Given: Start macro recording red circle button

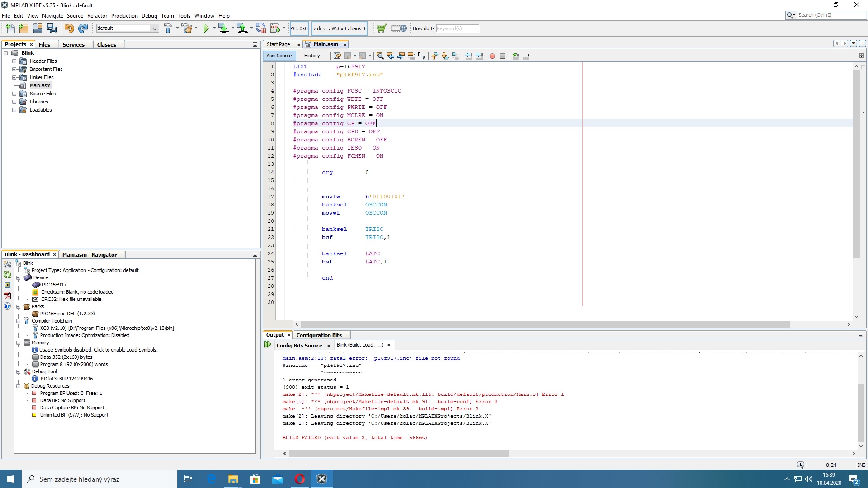Looking at the screenshot, I should pyautogui.click(x=492, y=56).
